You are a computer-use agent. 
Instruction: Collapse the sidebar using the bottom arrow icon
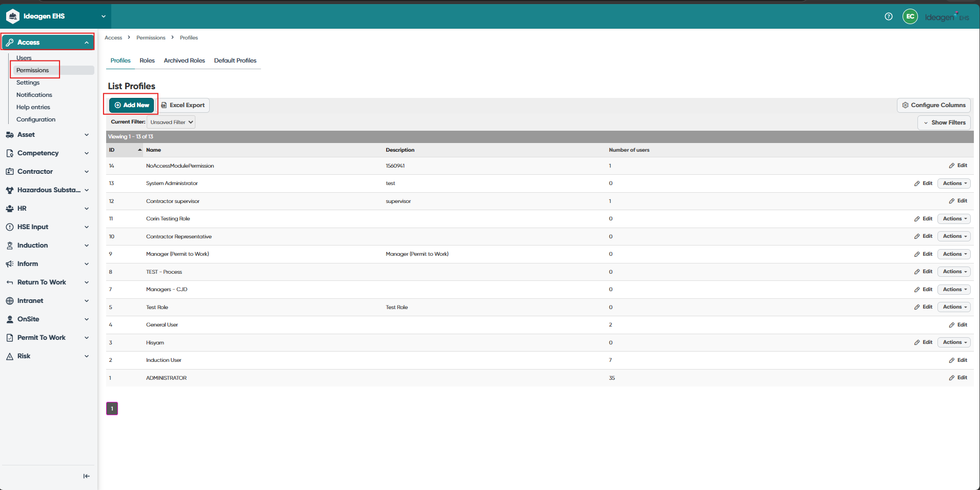pos(86,476)
